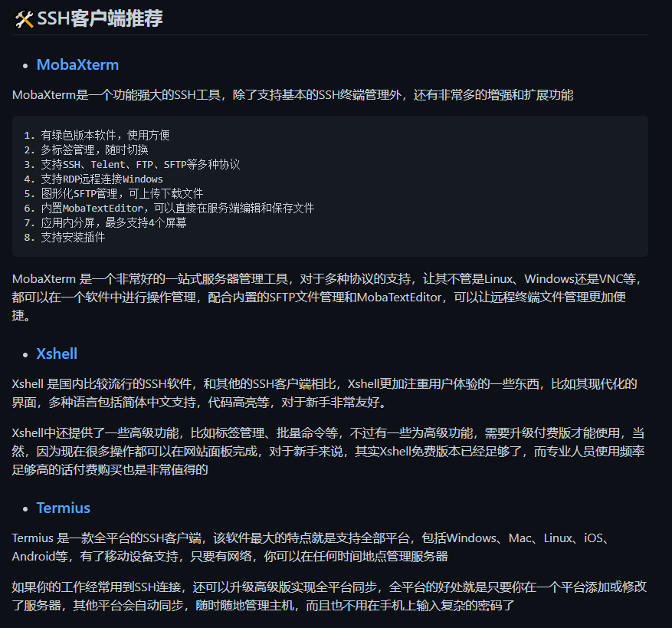This screenshot has height=628, width=672.
Task: Select line "3. 支持SSH、Telent、FTP、SFTP等多种协议"
Action: point(132,164)
